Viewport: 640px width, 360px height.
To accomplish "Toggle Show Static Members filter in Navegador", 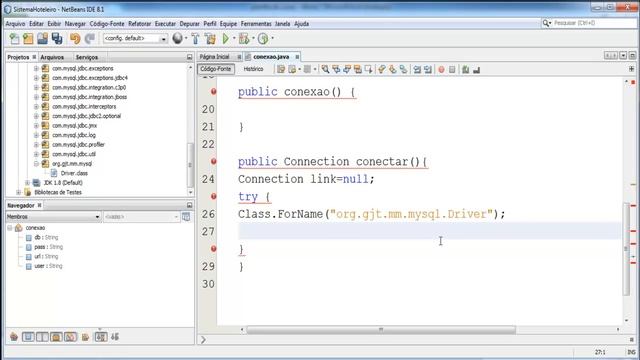I will point(42,337).
